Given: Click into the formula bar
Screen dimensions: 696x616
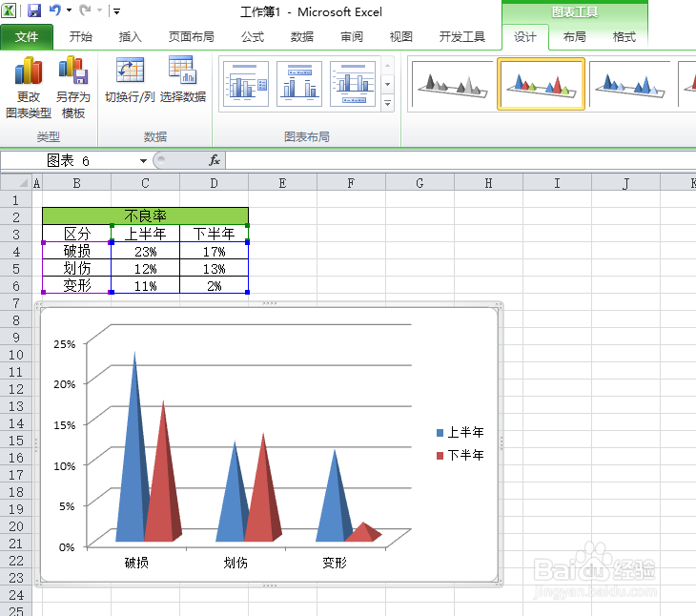Looking at the screenshot, I should point(461,160).
